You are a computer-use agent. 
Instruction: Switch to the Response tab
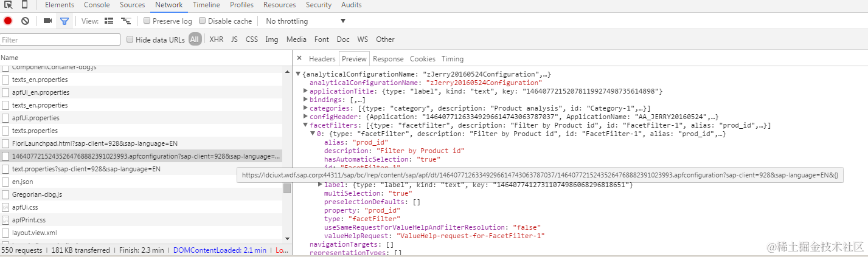pyautogui.click(x=388, y=59)
